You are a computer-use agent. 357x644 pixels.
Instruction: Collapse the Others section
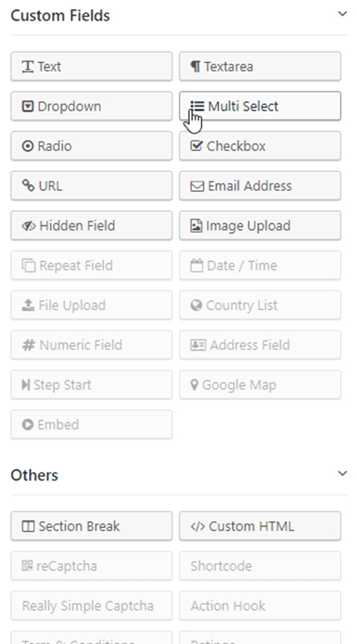(x=342, y=473)
